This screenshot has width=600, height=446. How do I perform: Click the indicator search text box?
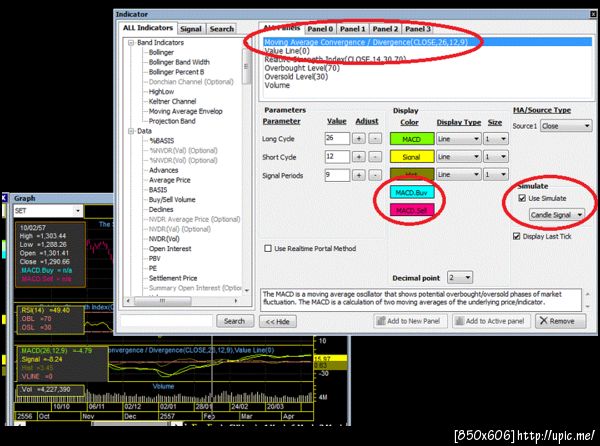coord(166,321)
